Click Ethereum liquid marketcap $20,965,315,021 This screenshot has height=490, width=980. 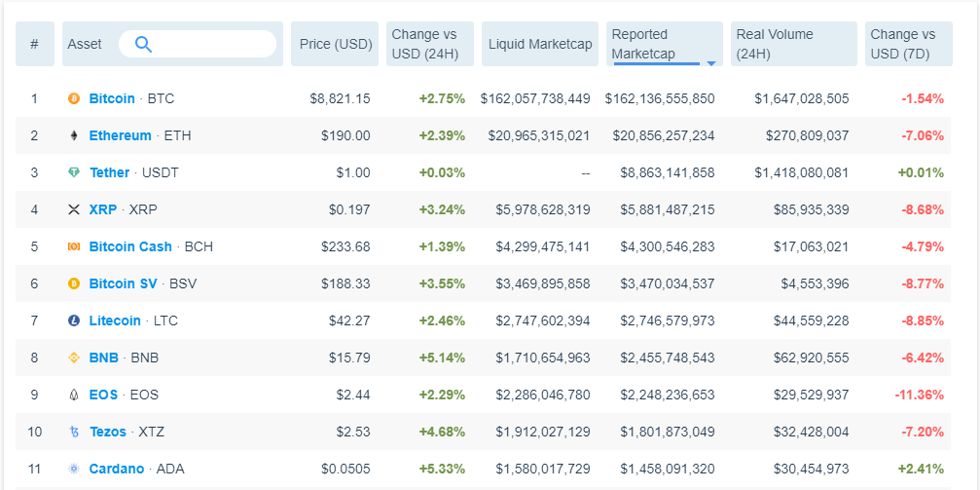(539, 135)
